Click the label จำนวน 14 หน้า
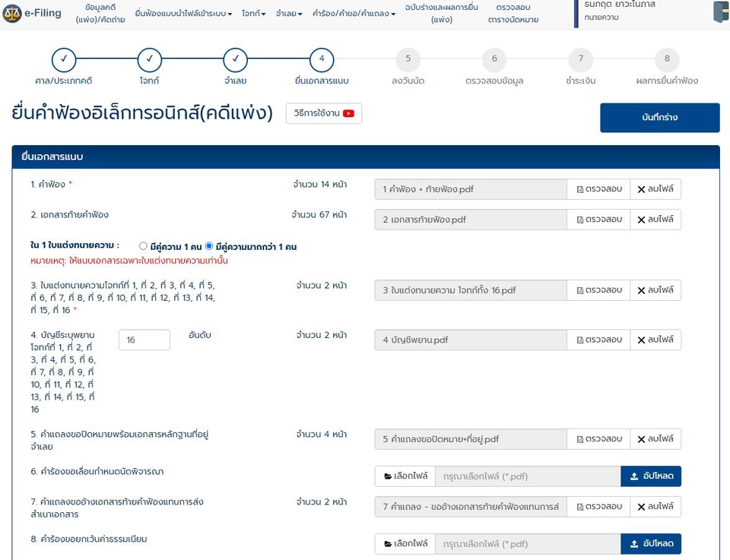 pos(320,185)
